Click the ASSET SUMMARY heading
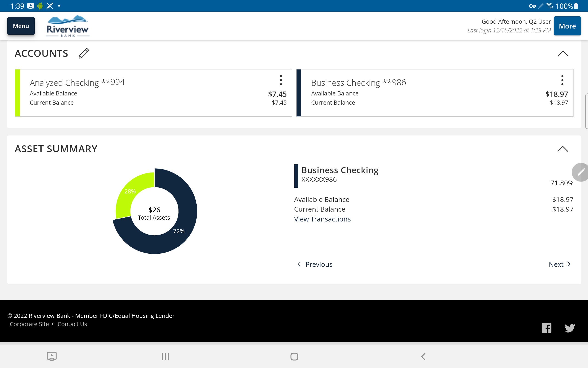Screen dimensions: 588x368 tap(56, 149)
